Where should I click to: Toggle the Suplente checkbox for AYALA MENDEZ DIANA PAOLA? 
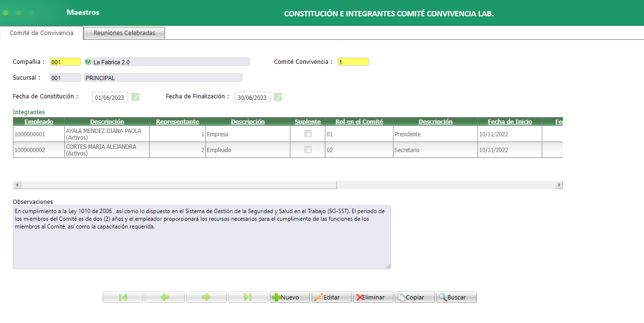pyautogui.click(x=307, y=134)
